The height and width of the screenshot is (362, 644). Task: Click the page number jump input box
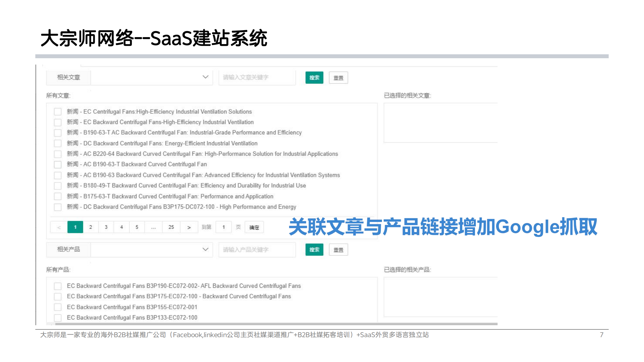(x=224, y=227)
